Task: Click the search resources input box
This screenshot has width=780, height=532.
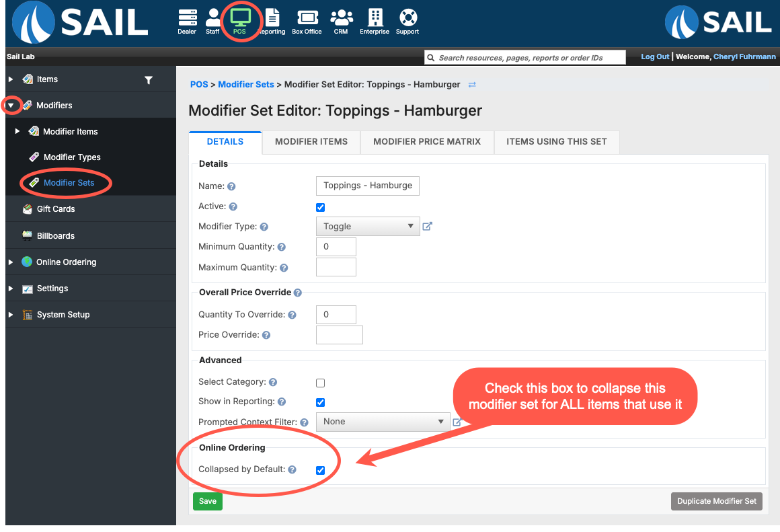Action: [524, 58]
